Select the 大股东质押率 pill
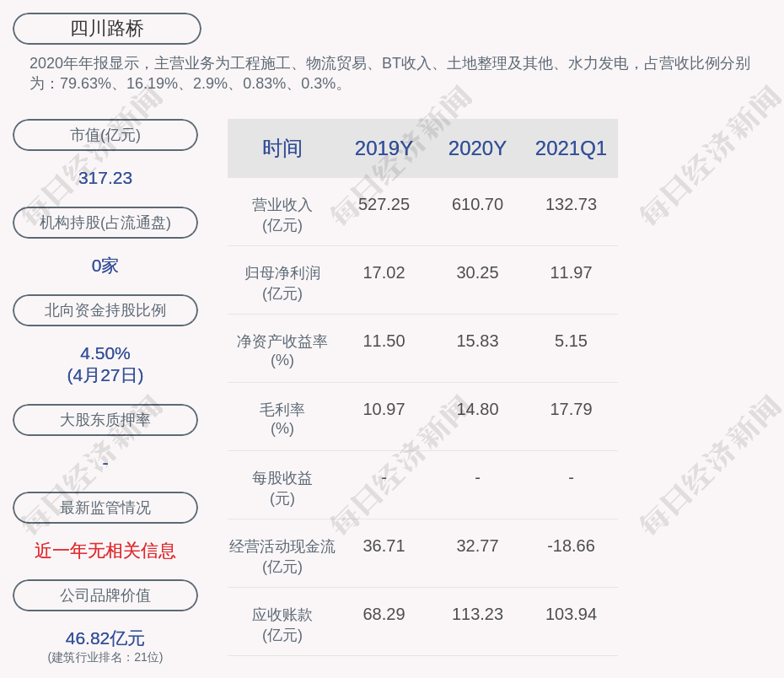784x678 pixels. click(x=105, y=420)
